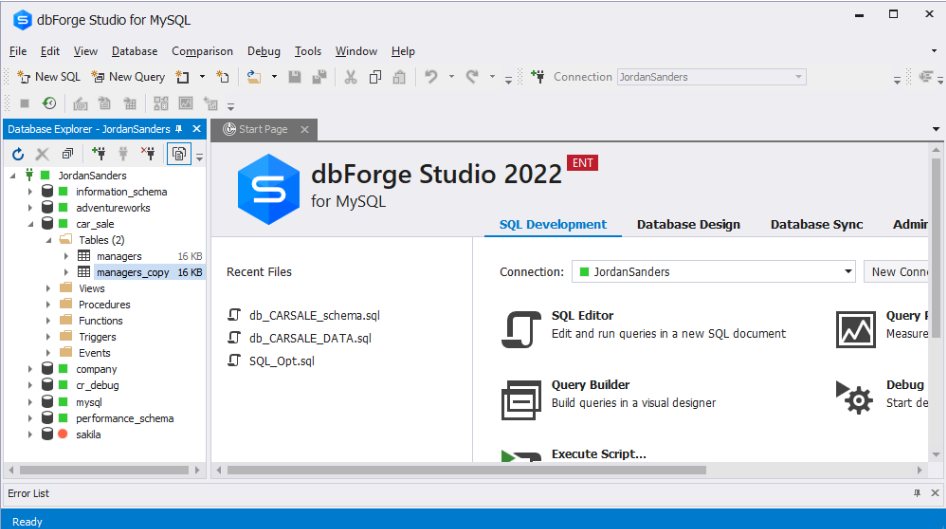Click the Paste icon in toolbar
946x529 pixels.
399,77
